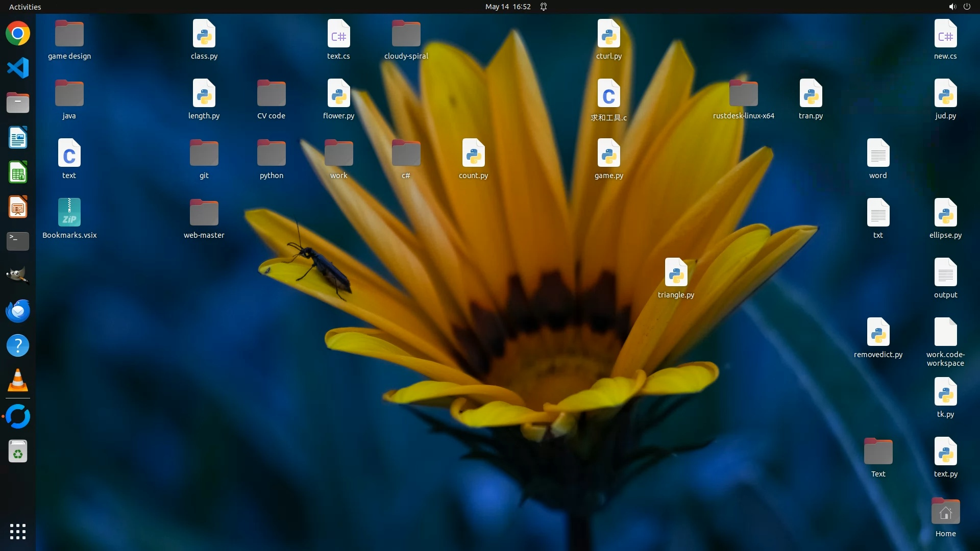Select the game design folder
The image size is (980, 551).
tap(69, 35)
